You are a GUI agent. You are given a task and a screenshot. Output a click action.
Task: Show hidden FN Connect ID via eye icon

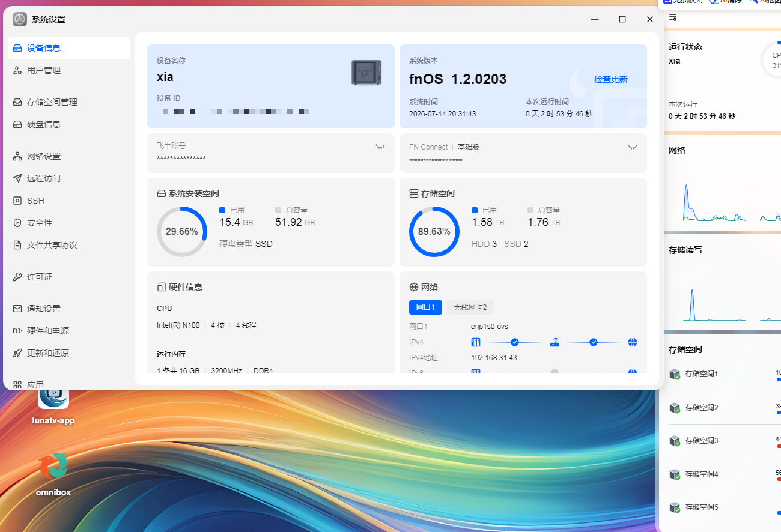click(633, 147)
